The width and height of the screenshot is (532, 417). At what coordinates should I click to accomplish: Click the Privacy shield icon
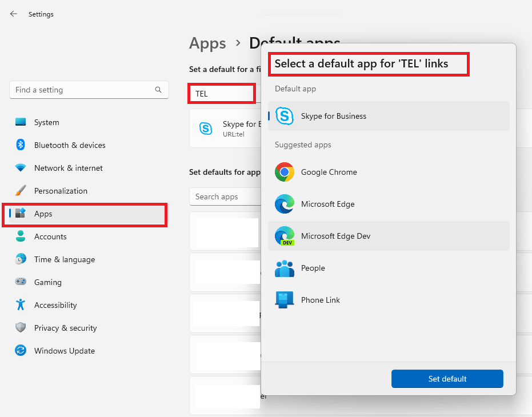pos(21,327)
